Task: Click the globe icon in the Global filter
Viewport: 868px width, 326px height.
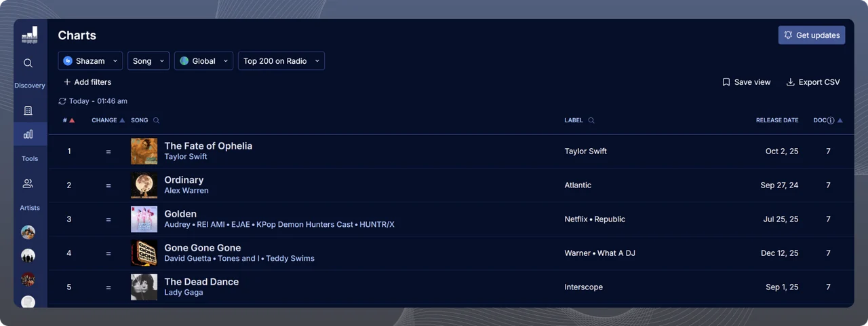Action: tap(184, 61)
